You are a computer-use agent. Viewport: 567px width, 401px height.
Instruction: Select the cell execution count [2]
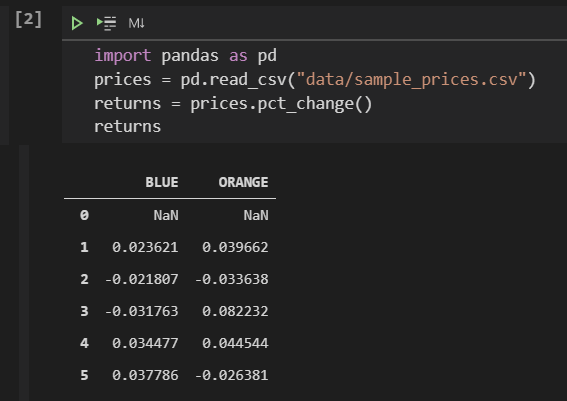[x=29, y=20]
